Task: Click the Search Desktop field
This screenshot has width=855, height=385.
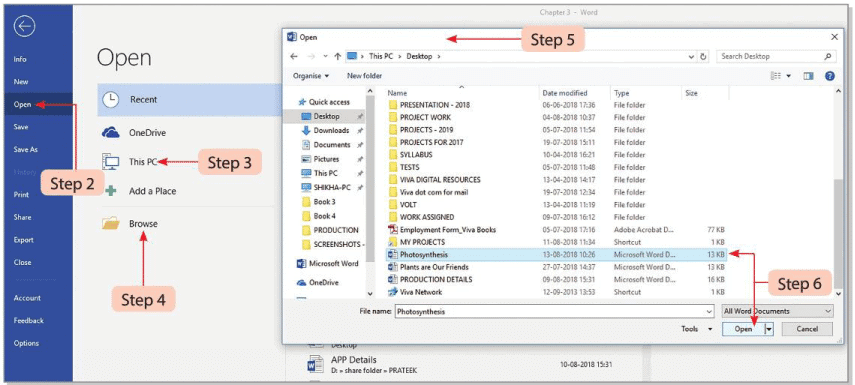Action: (775, 56)
